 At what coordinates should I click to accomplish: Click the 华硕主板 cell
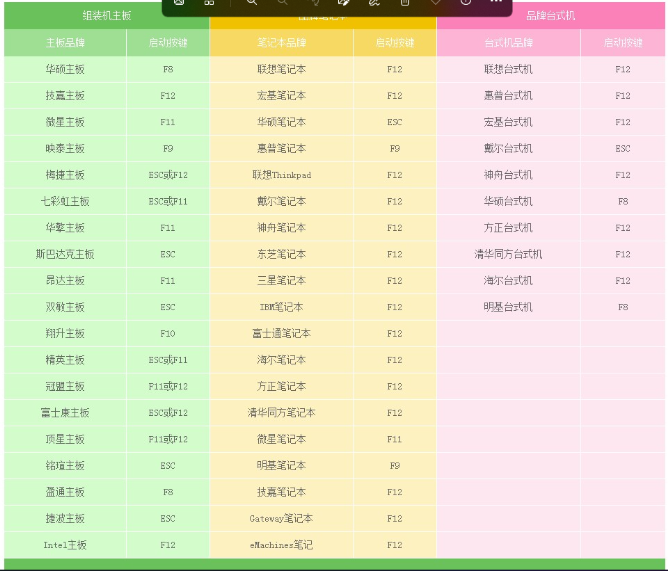pos(65,70)
